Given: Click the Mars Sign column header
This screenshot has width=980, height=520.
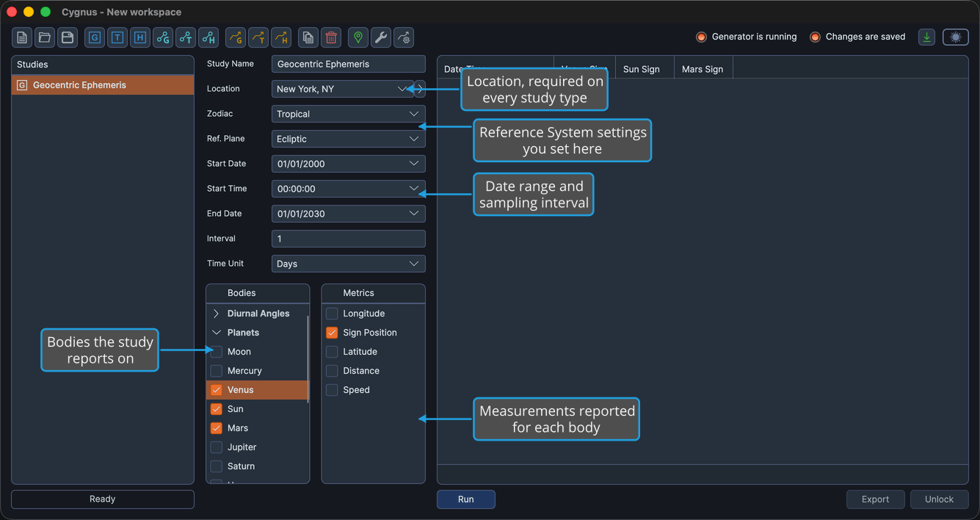Looking at the screenshot, I should coord(703,69).
